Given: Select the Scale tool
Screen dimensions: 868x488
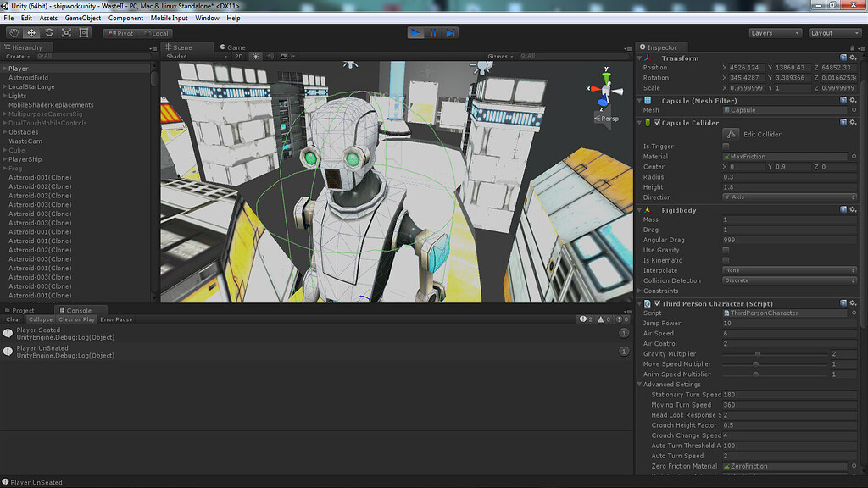Looking at the screenshot, I should 66,32.
